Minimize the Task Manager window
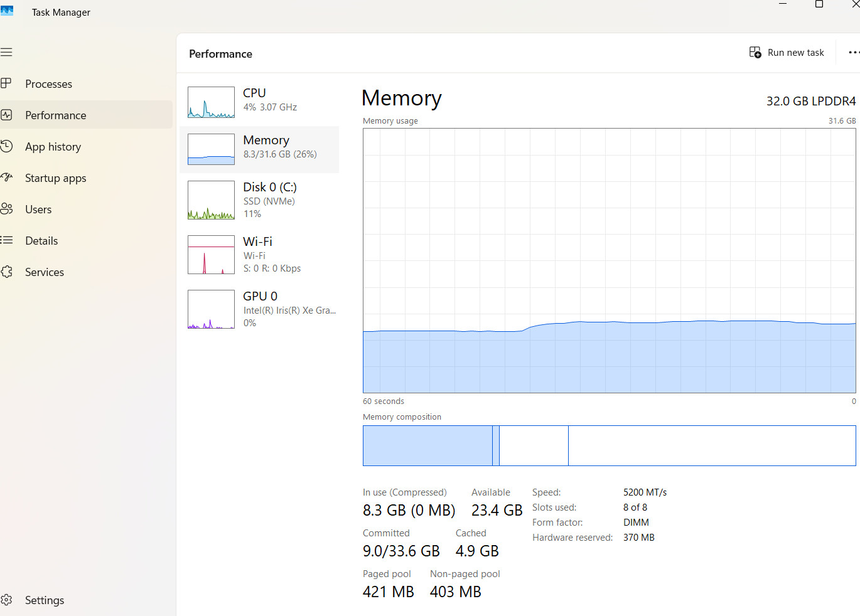Viewport: 860px width, 616px height. 783,4
